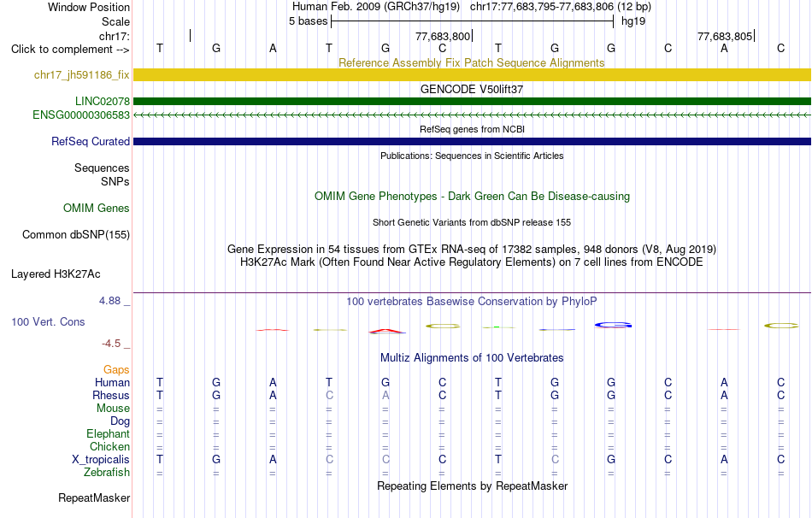
Task: Click the Rhesus species label
Action: 111,396
